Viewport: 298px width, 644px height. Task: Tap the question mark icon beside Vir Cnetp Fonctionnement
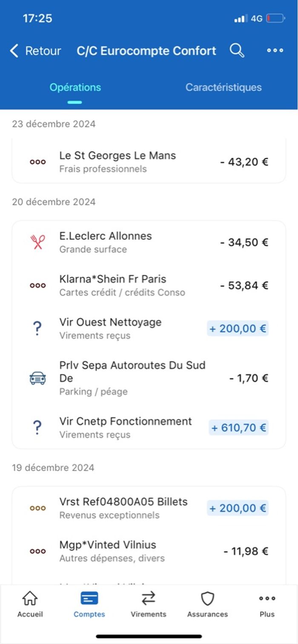click(37, 428)
